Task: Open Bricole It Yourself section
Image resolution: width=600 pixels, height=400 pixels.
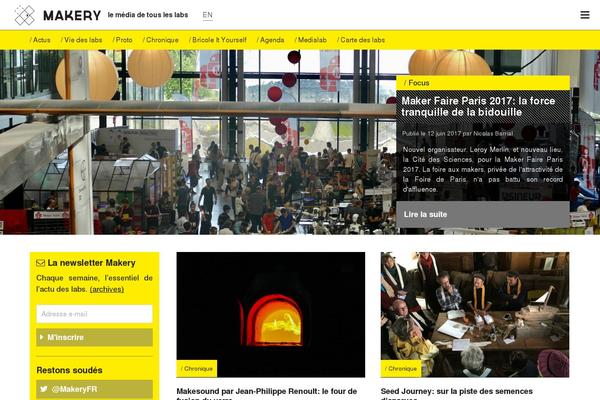Action: click(218, 40)
